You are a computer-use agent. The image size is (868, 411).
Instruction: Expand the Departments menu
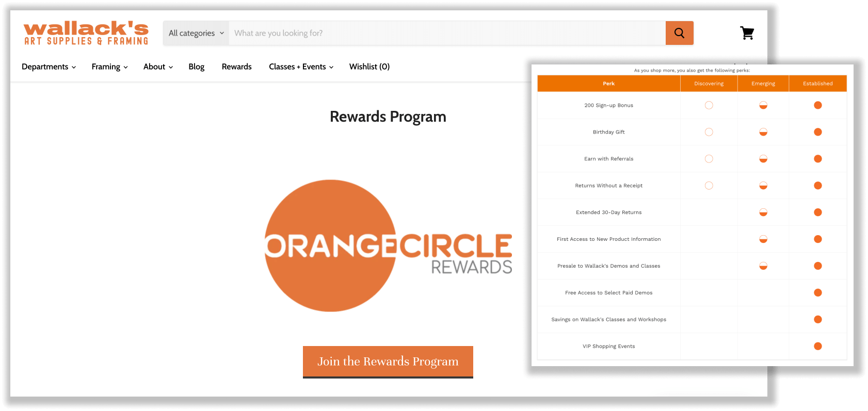tap(49, 67)
